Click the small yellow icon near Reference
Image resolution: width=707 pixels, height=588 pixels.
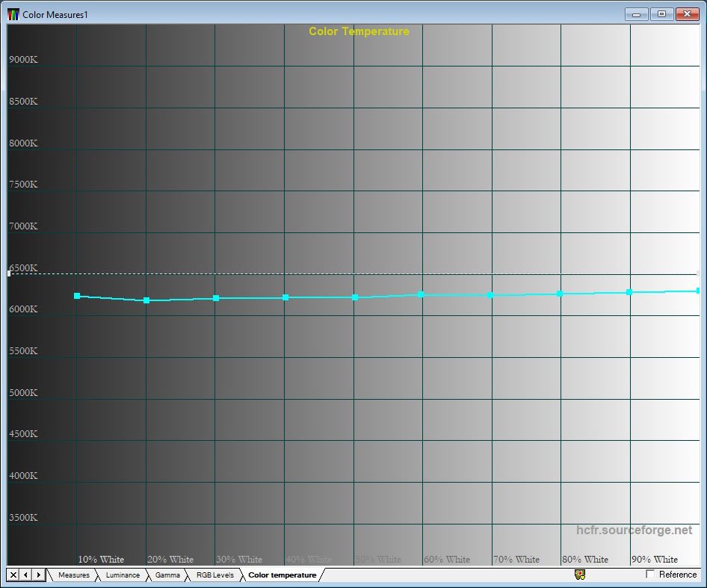pyautogui.click(x=579, y=575)
